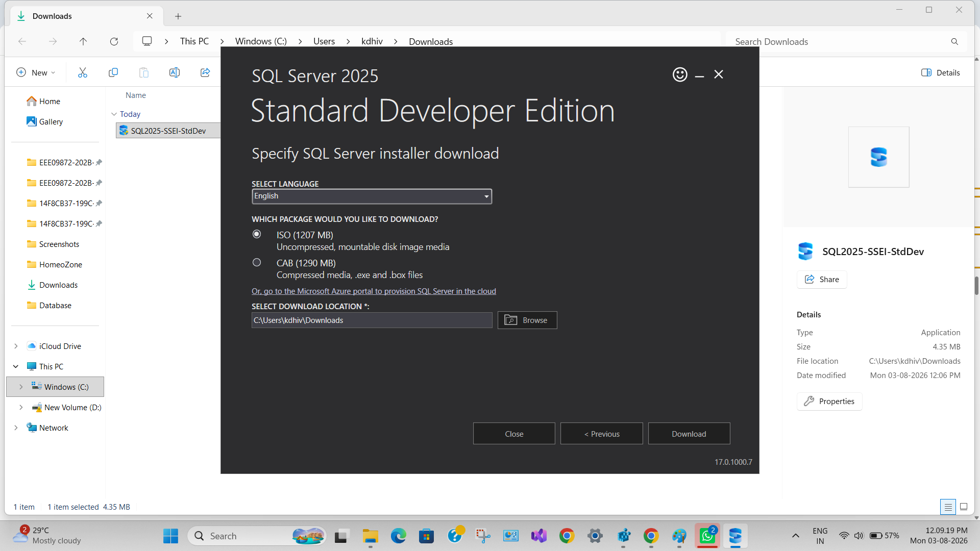Click Windows (C:) in the address breadcrumb

[261, 41]
